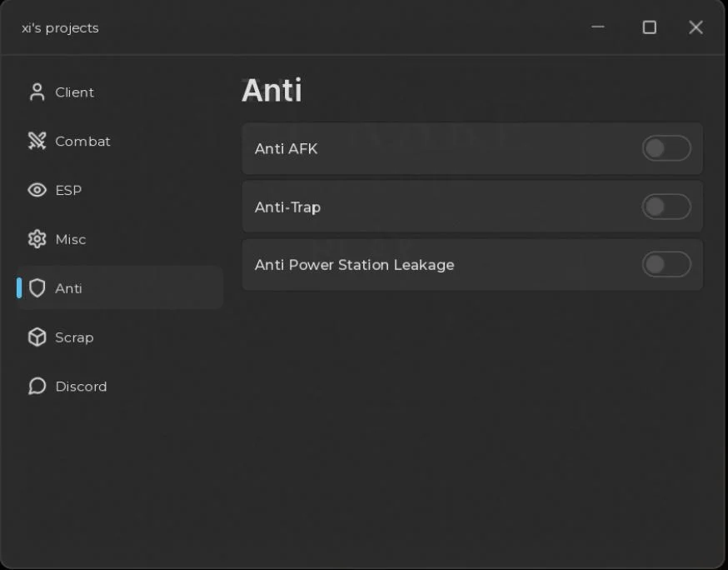Click the 'Anti-Trap' label text
728x570 pixels.
coord(287,207)
